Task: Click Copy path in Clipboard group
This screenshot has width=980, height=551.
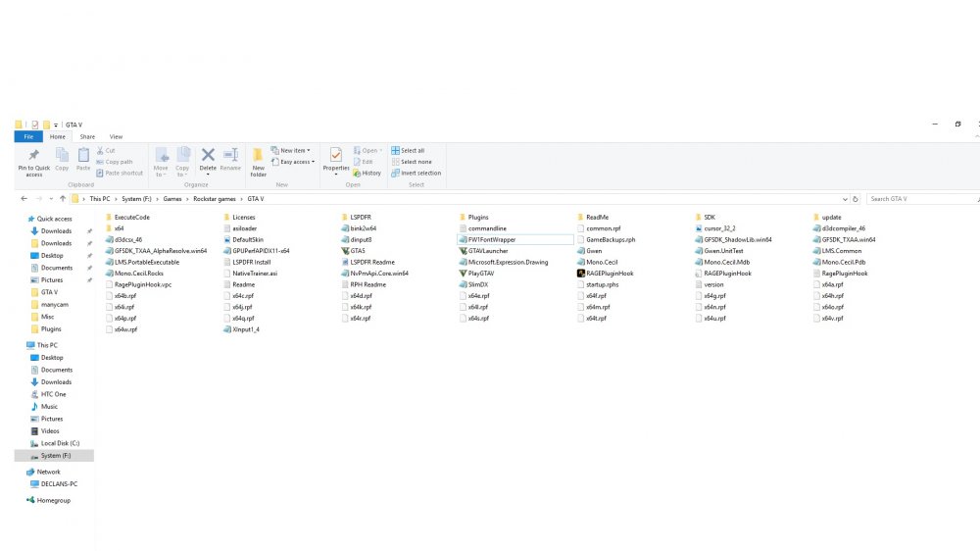Action: pyautogui.click(x=115, y=162)
